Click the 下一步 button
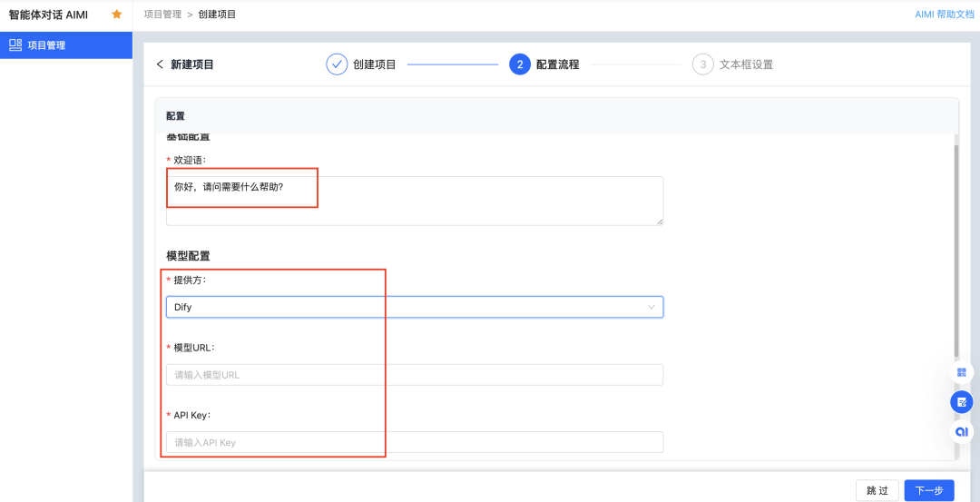The height and width of the screenshot is (502, 980). (x=929, y=491)
